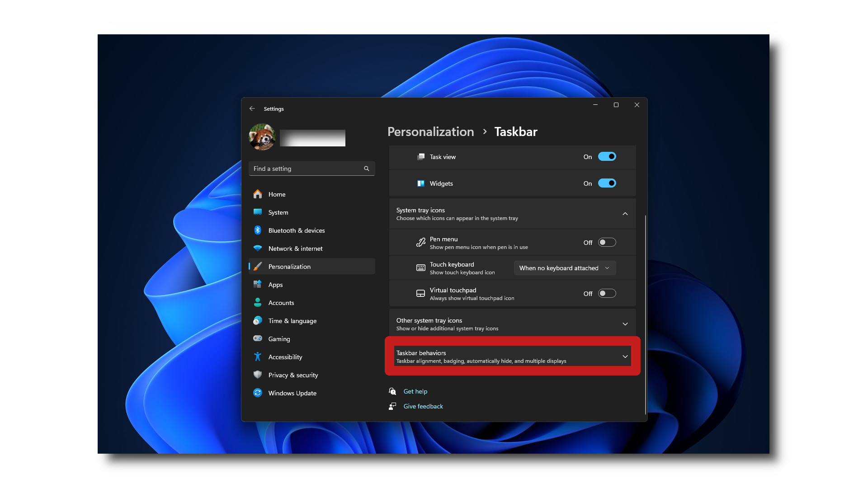Click Get help link

point(415,391)
